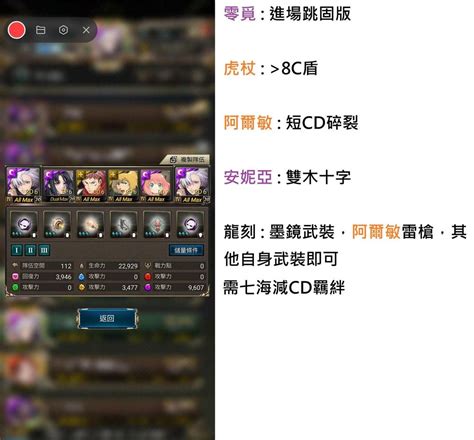This screenshot has width=474, height=440.
Task: Select the blonde fourth hero portrait
Action: coord(123,186)
